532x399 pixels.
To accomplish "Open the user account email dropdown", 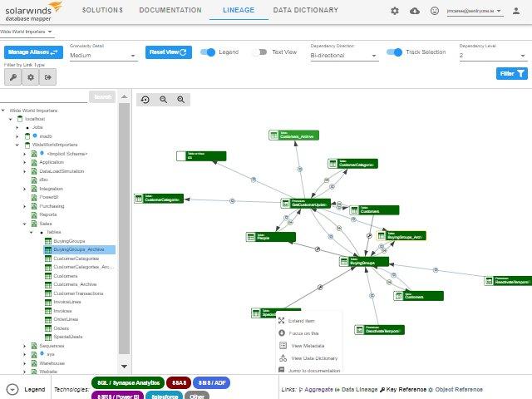I will coord(475,11).
